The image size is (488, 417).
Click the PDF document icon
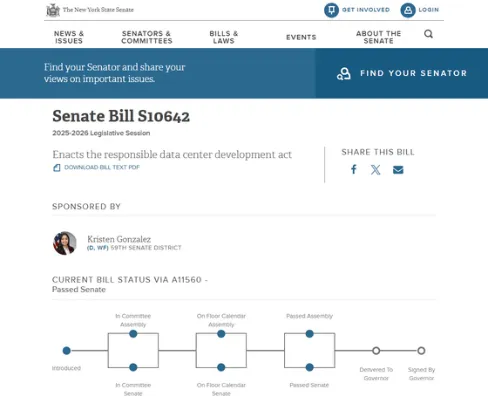(x=57, y=168)
